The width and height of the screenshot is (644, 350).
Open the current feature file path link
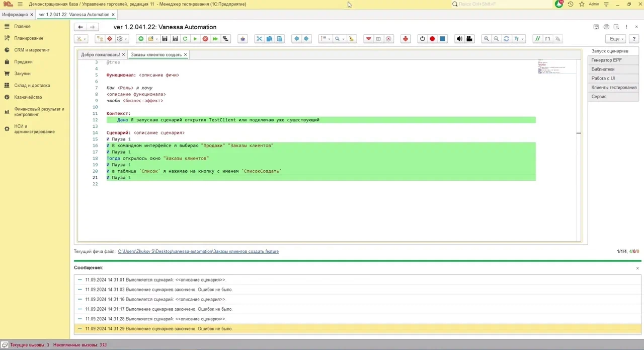[x=198, y=251]
